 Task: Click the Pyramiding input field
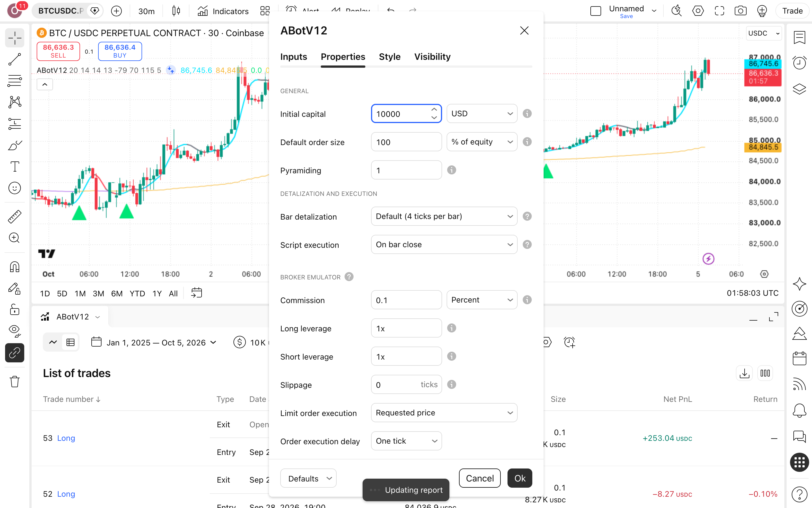[406, 170]
